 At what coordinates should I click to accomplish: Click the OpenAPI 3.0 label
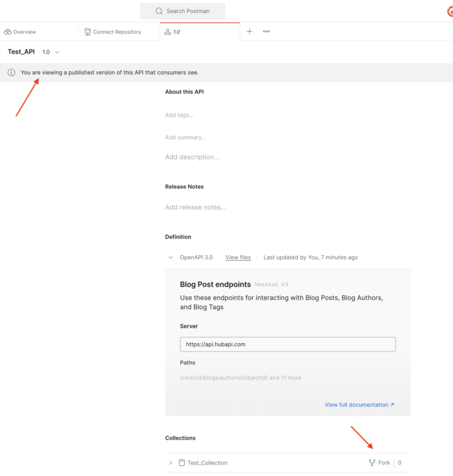click(196, 257)
